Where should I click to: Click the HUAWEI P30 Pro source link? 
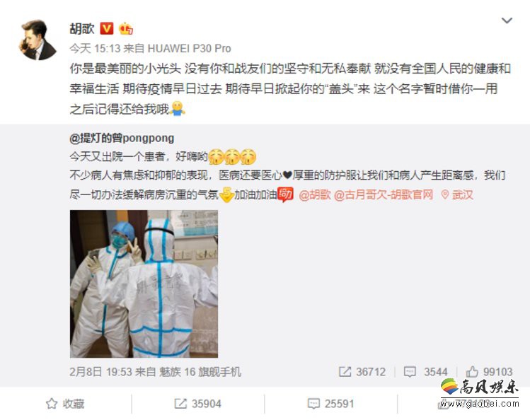(190, 49)
